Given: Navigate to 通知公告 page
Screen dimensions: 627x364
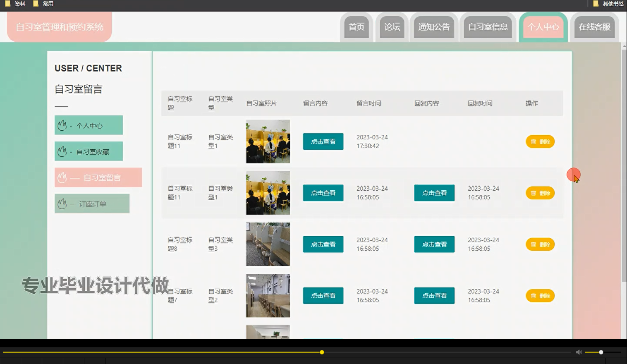Looking at the screenshot, I should (x=434, y=27).
